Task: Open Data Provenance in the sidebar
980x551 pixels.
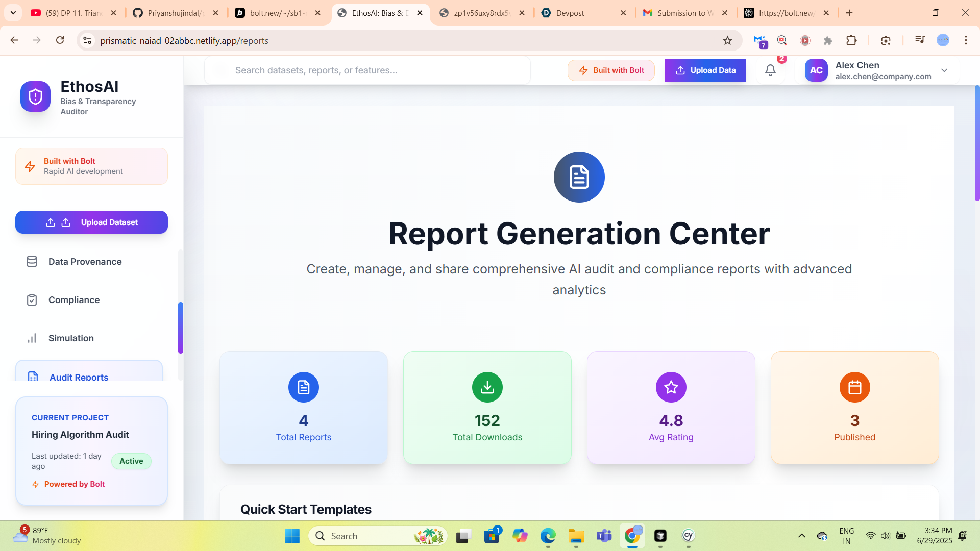Action: point(85,262)
